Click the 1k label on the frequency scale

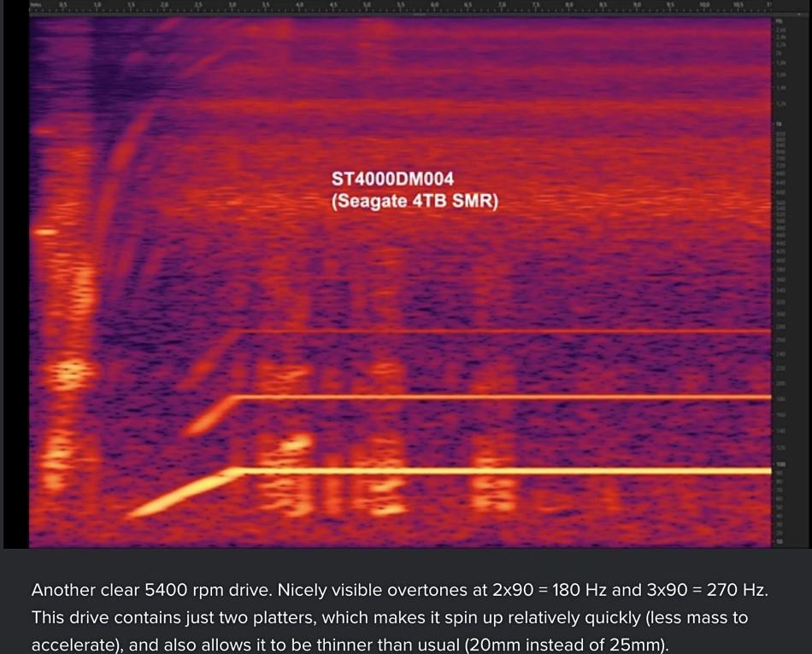coord(779,125)
